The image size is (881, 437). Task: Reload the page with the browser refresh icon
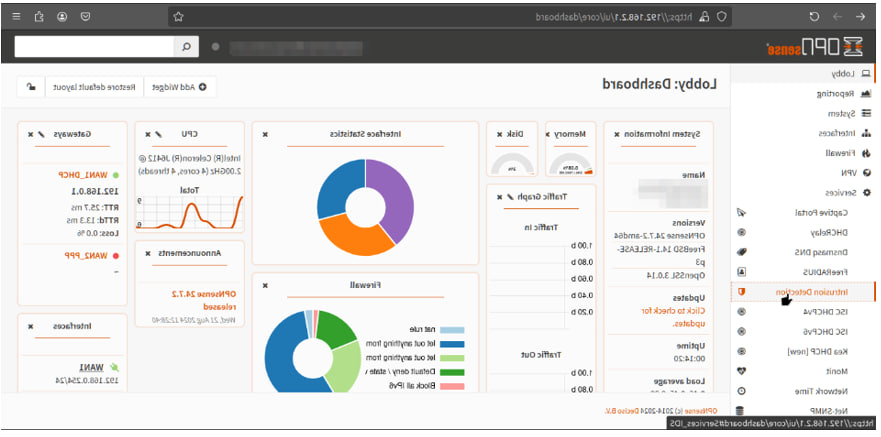coord(814,17)
